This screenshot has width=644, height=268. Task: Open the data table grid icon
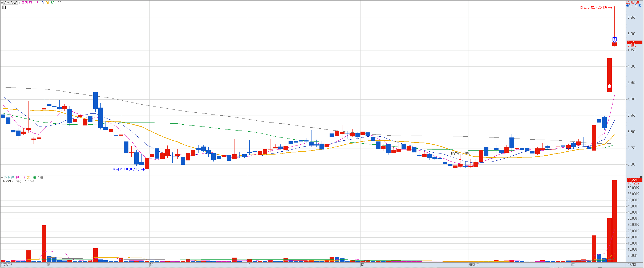4,7
